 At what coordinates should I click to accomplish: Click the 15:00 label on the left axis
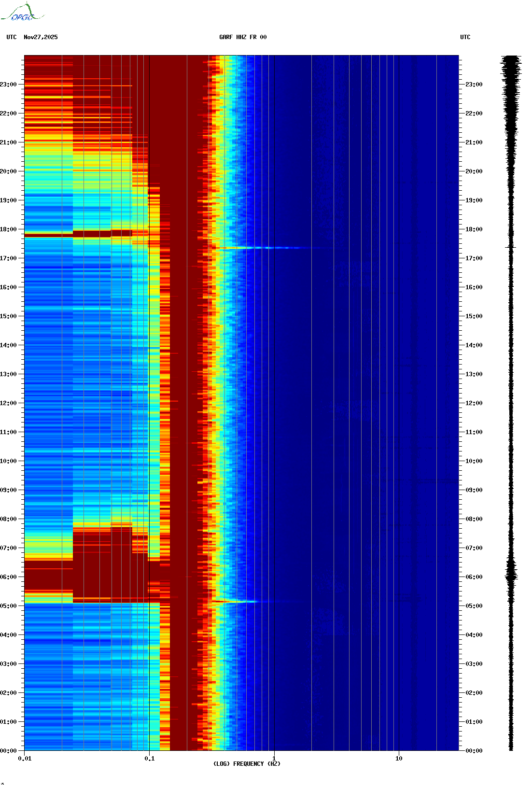tap(8, 316)
